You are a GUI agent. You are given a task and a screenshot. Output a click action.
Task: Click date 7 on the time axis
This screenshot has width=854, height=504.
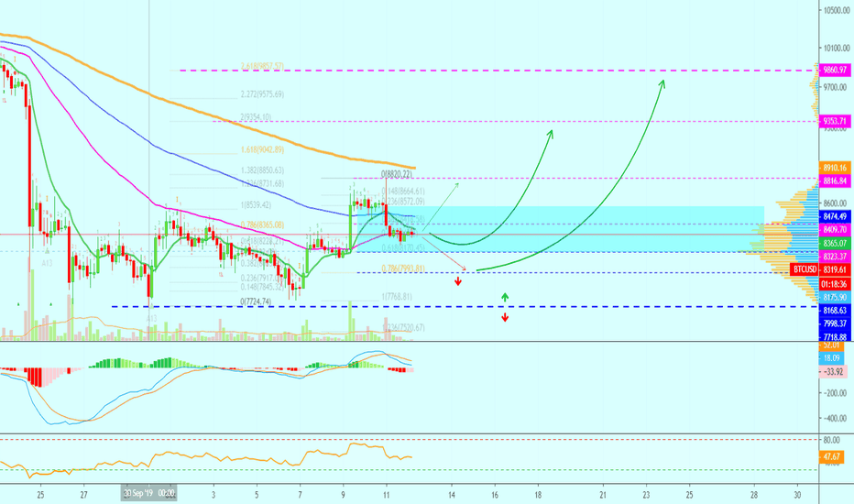coord(301,495)
